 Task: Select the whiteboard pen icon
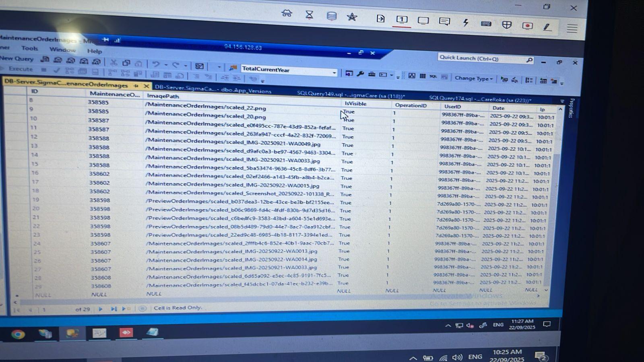[x=547, y=27]
